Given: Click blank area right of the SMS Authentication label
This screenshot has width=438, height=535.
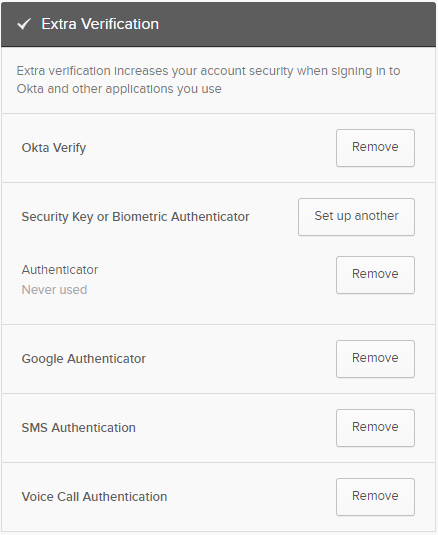Looking at the screenshot, I should click(x=235, y=428).
